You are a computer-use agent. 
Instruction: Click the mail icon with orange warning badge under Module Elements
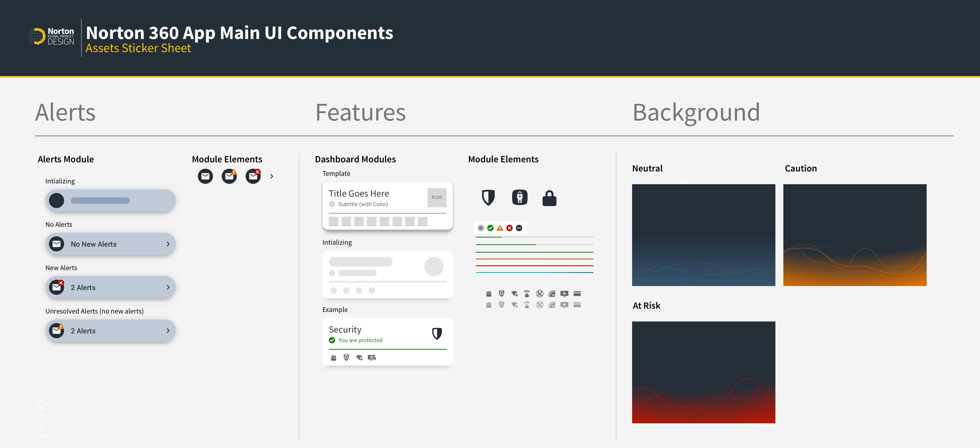(x=229, y=176)
